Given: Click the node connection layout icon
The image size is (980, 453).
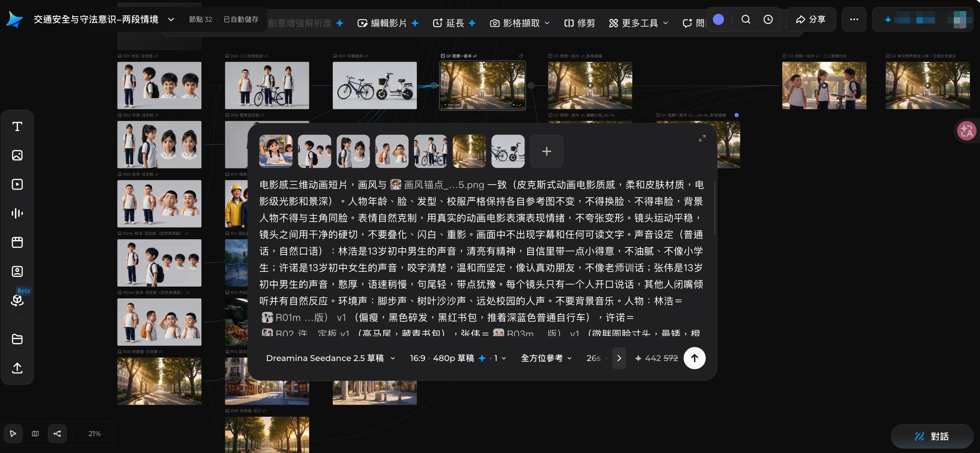Looking at the screenshot, I should 57,434.
